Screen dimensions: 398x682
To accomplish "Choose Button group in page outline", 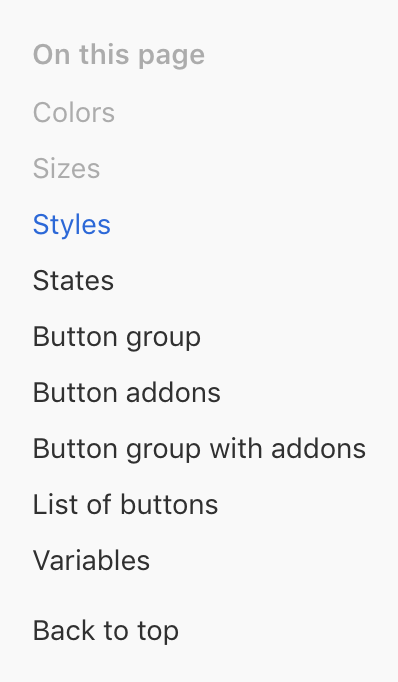I will (x=117, y=337).
